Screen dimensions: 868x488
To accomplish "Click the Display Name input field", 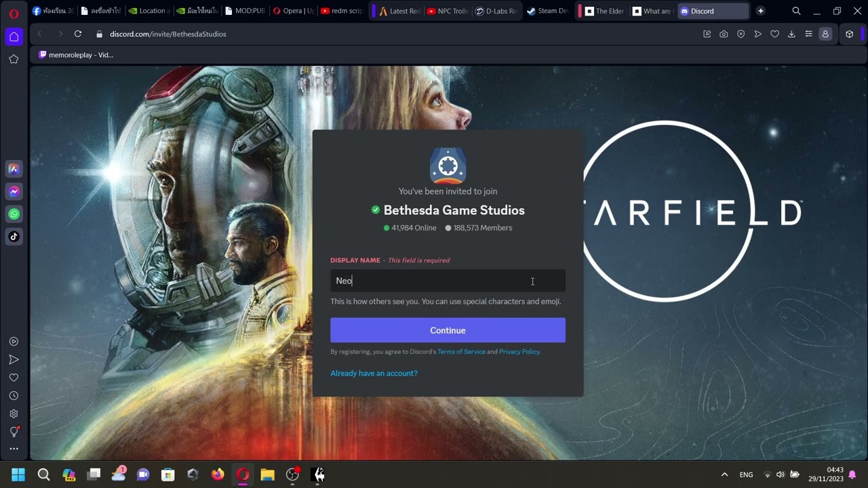I will click(x=448, y=281).
